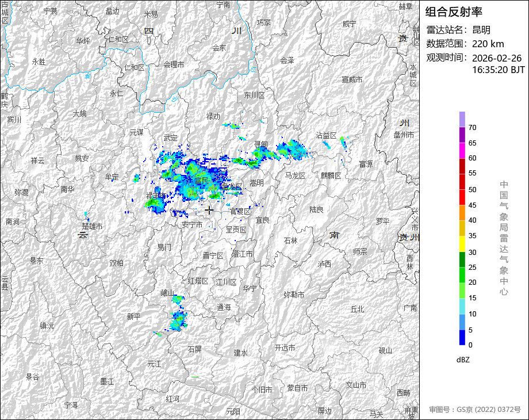Click the 寻甸 map label

pyautogui.click(x=261, y=144)
